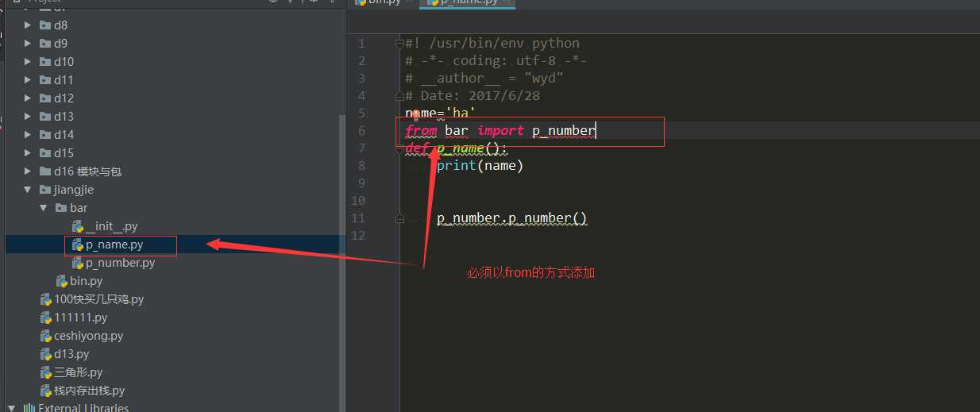Select d13 folder label in project tree
This screenshot has width=980, height=412.
coord(64,117)
